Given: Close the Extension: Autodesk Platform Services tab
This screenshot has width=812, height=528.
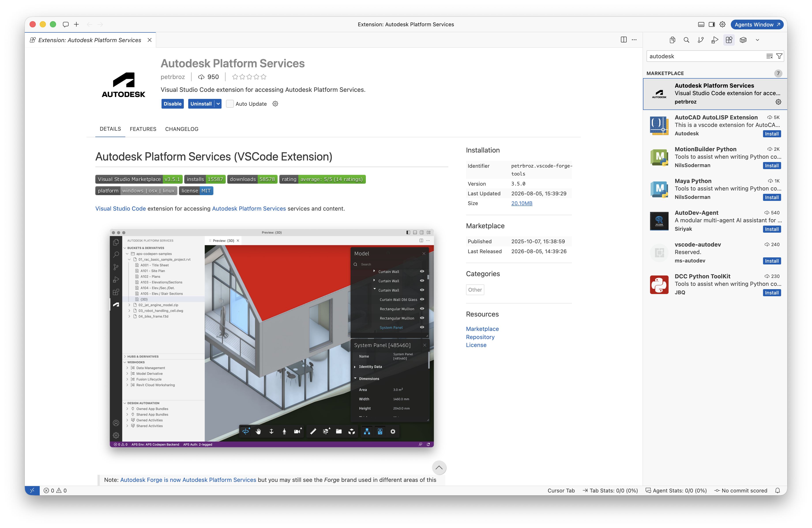Looking at the screenshot, I should coord(149,40).
